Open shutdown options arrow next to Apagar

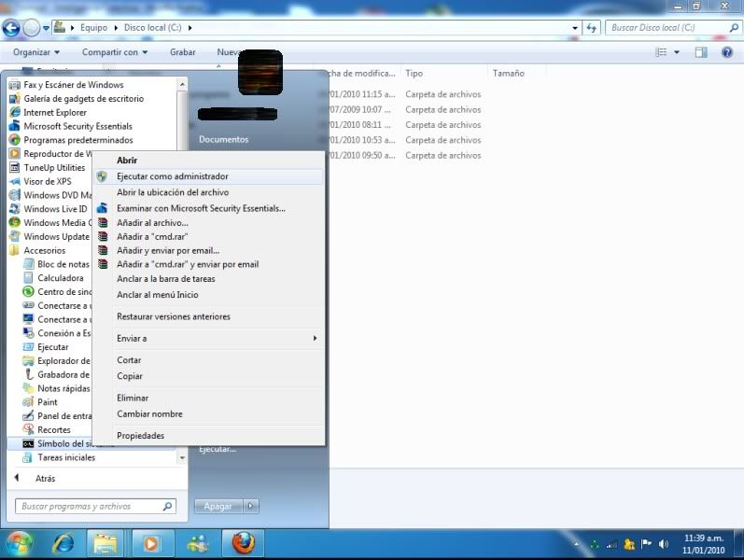coord(251,507)
